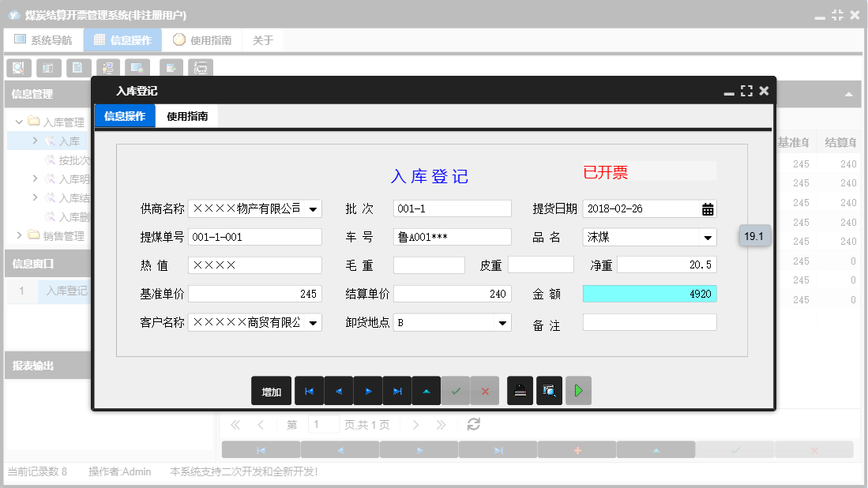Click the print preview icon beside printer

549,390
